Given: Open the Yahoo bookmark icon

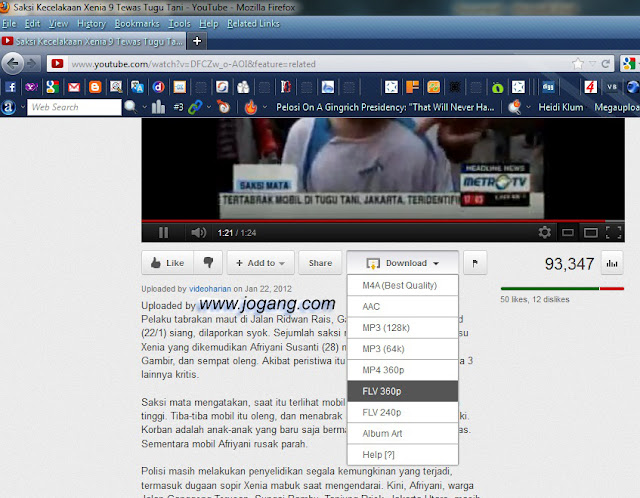Looking at the screenshot, I should click(x=31, y=87).
